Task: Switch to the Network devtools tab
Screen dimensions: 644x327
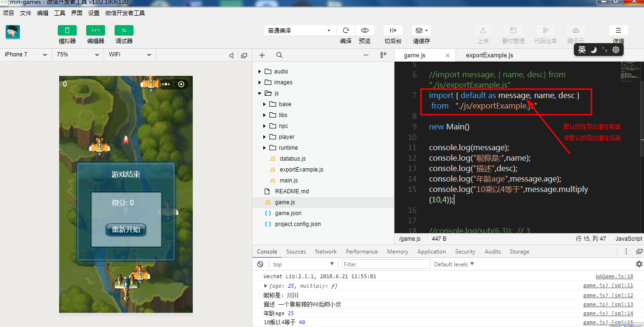Action: [326, 252]
